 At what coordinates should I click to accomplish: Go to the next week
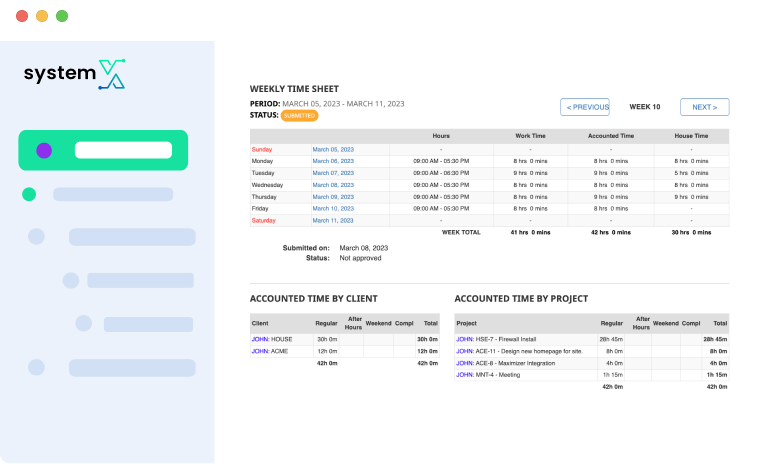[704, 107]
